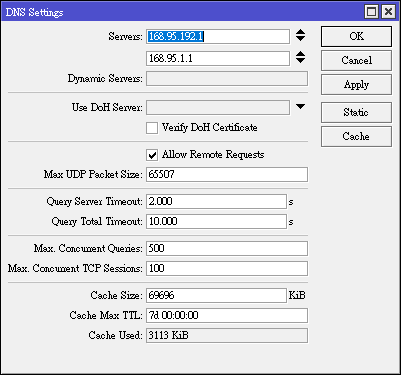Screen dimensions: 401x375
Task: Click the Max. Concurrent Queries field
Action: 227,248
